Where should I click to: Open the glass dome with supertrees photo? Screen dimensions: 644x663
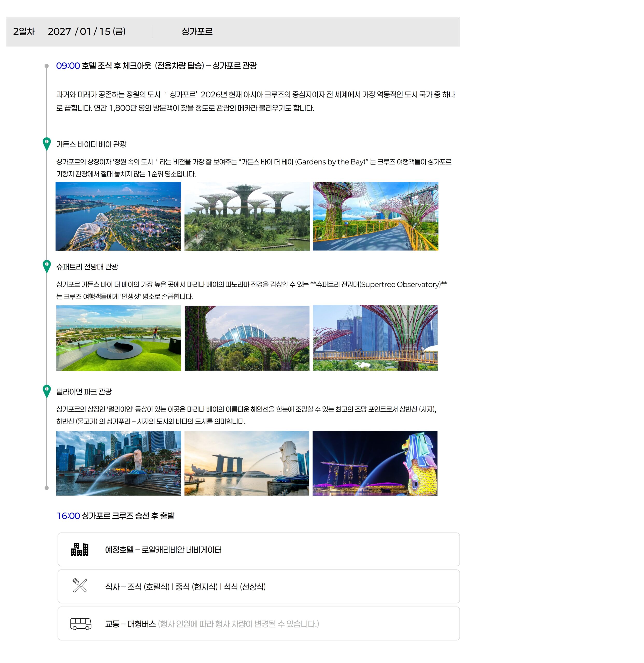pos(247,338)
